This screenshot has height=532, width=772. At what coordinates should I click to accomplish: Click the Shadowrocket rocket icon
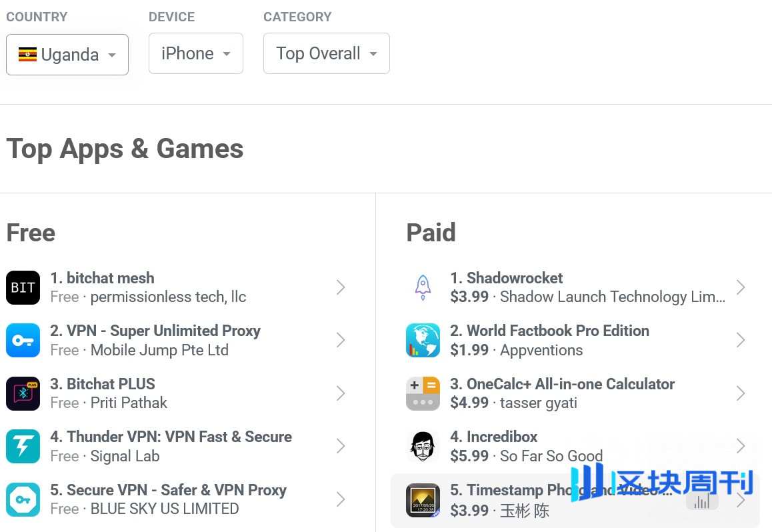click(423, 287)
